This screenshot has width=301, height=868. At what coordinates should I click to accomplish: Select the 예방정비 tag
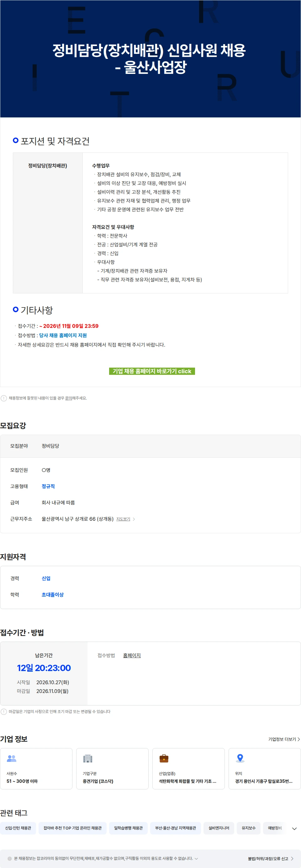(x=275, y=828)
